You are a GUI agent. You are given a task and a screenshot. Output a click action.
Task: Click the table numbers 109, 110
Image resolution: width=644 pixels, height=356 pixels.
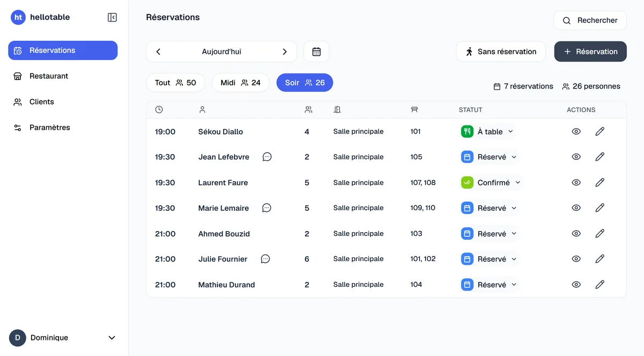423,208
